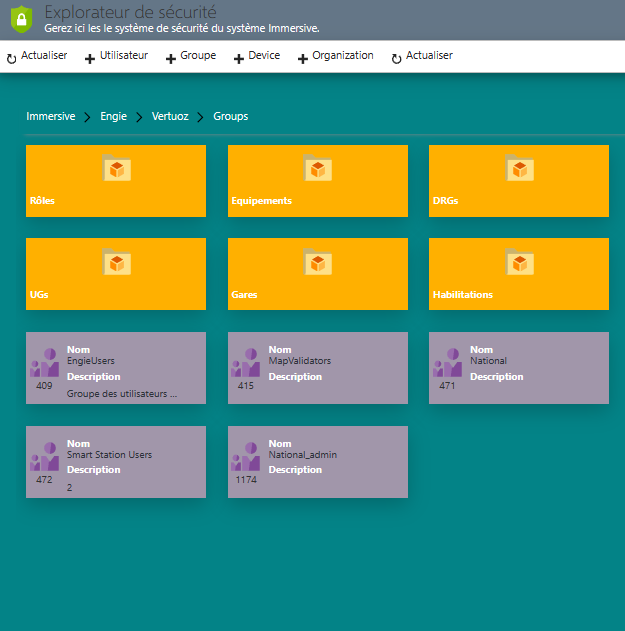The height and width of the screenshot is (631, 625).
Task: Click the ID number 409
Action: (44, 386)
